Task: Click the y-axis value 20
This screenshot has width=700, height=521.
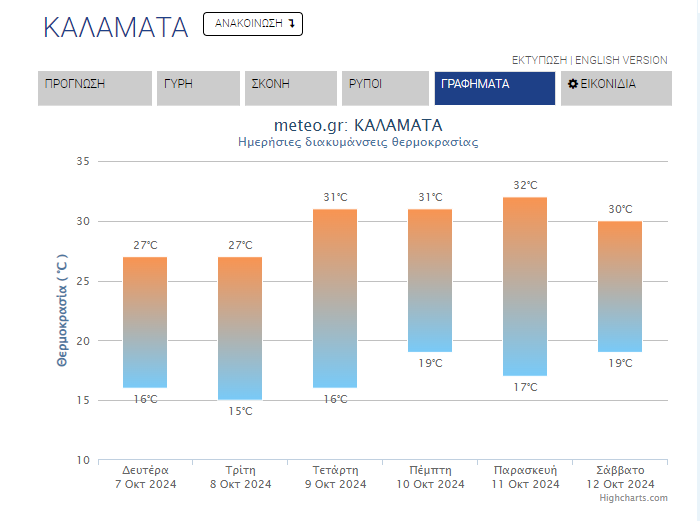Action: 83,341
